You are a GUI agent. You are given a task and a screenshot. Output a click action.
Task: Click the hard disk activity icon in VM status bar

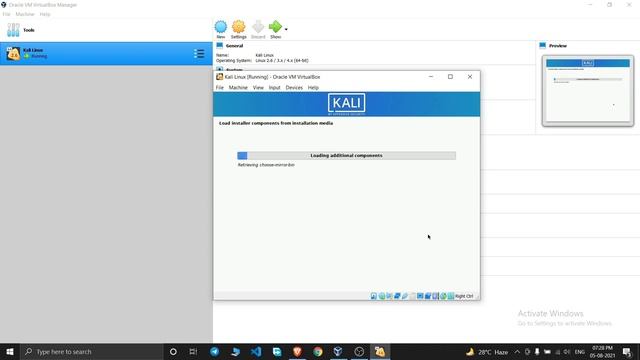[x=373, y=296]
